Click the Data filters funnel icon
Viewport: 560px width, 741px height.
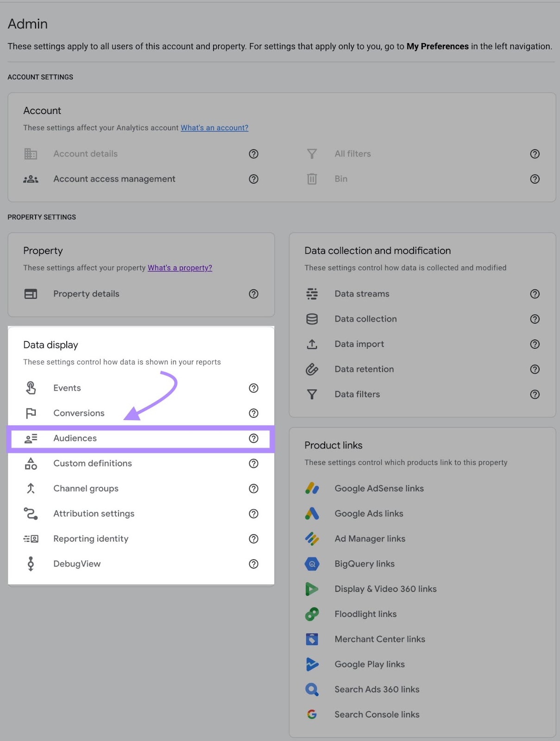pos(312,394)
